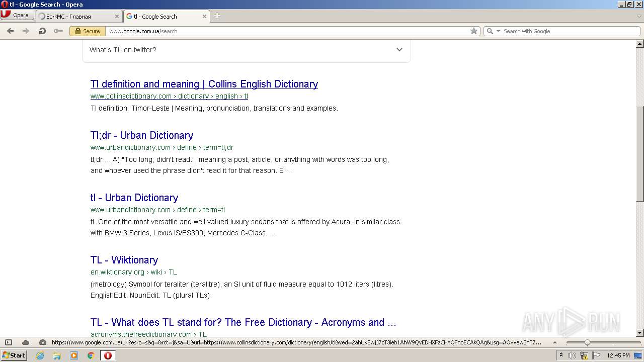Viewport: 644px width, 362px height.
Task: Show hidden system tray icons
Action: click(561, 355)
